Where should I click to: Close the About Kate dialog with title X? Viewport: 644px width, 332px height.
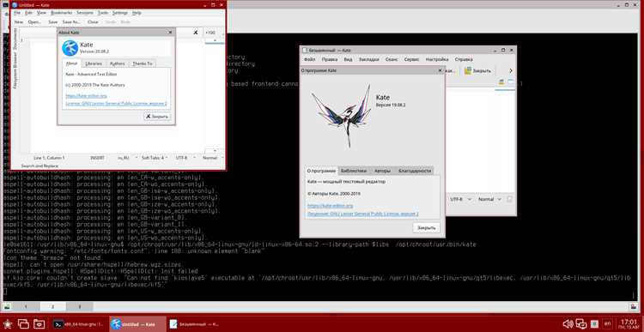point(170,32)
